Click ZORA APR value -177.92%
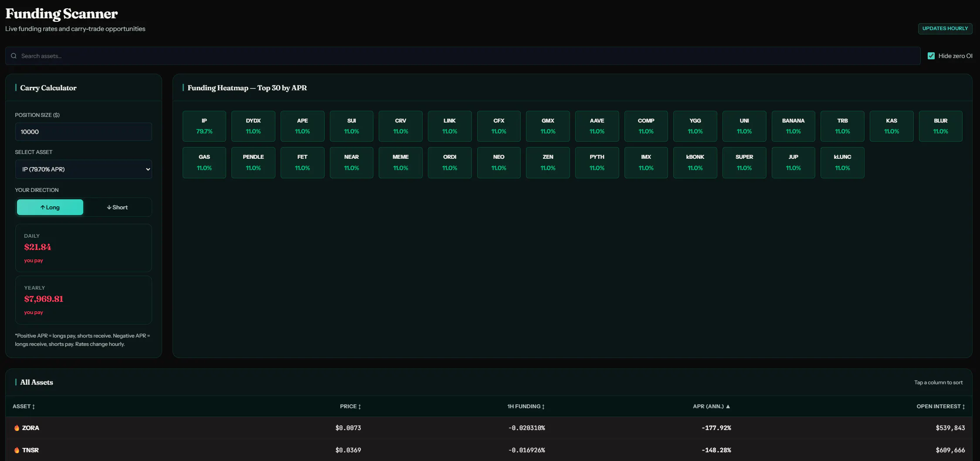Screen dimensions: 980x461 coord(716,428)
